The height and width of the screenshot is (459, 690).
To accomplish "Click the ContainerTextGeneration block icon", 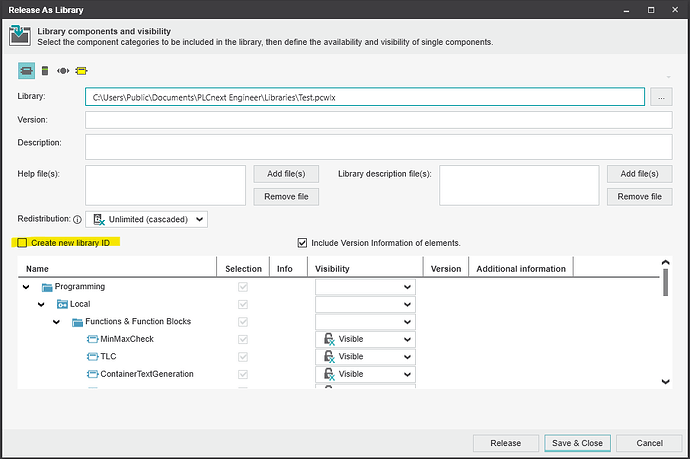I will (92, 374).
